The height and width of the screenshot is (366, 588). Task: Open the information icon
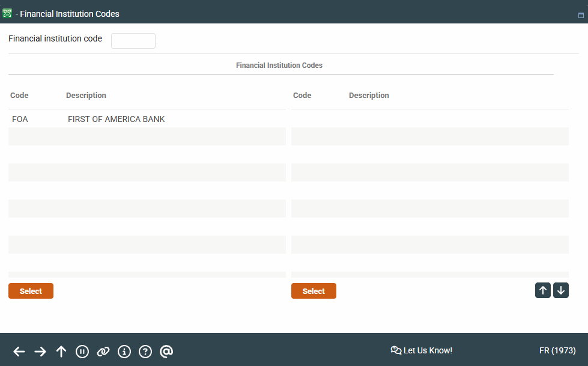pyautogui.click(x=124, y=352)
